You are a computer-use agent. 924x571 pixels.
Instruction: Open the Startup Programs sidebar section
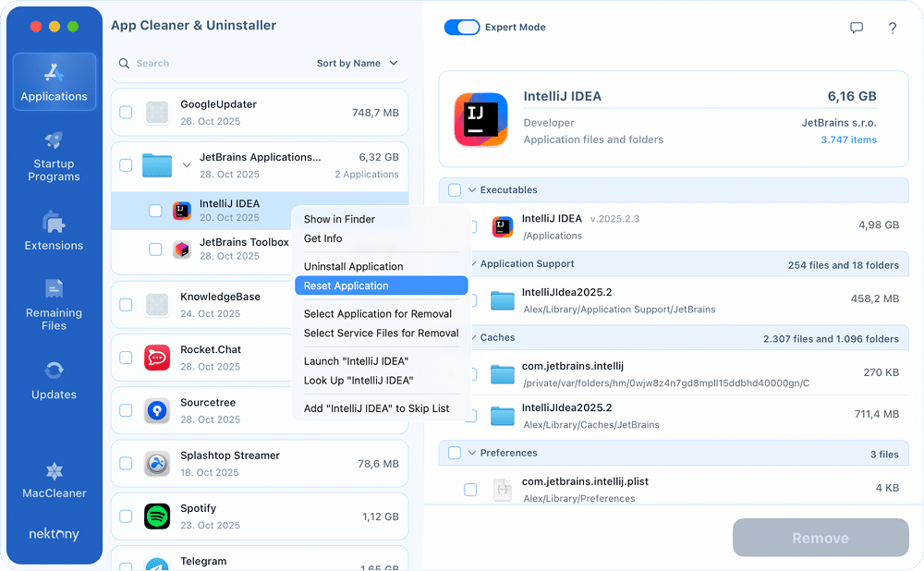point(54,157)
